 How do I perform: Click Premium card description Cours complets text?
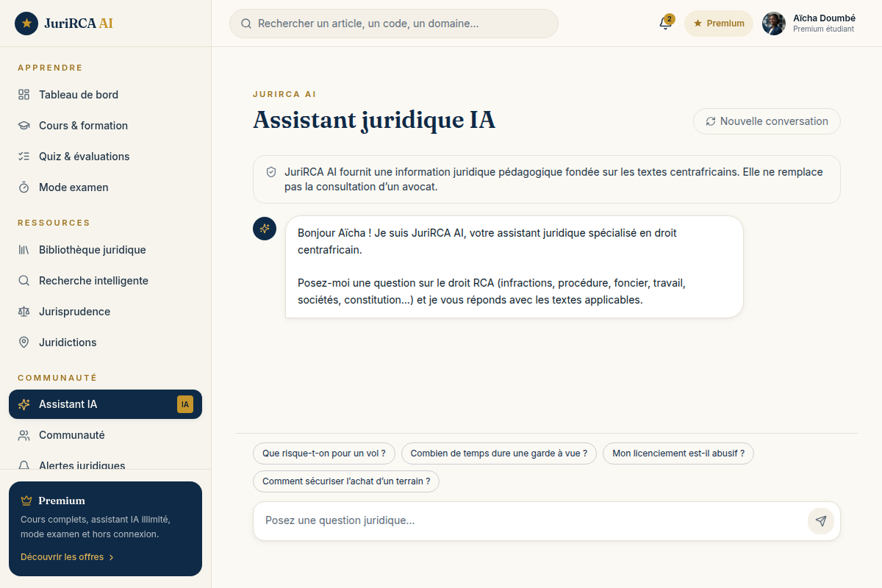(96, 527)
